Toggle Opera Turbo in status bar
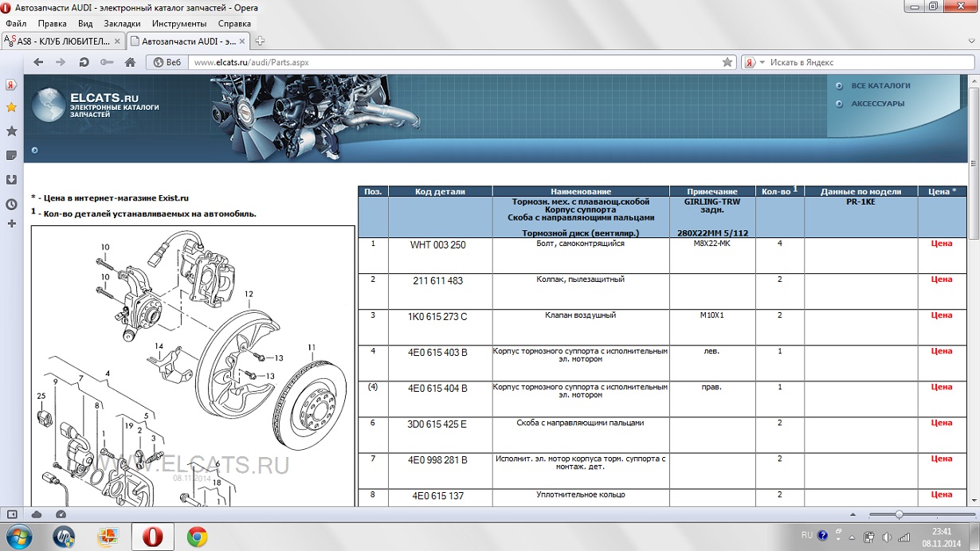Screen dimensions: 980x551 [x=61, y=514]
